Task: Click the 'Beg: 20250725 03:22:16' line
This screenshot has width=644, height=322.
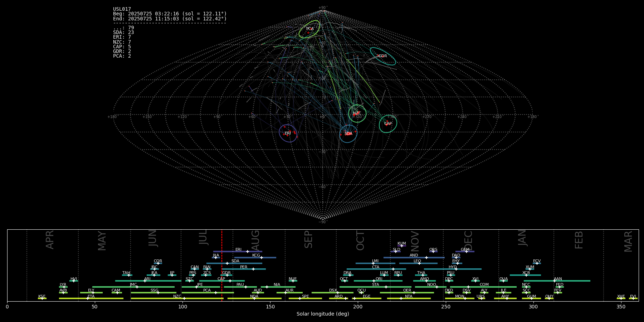Action: click(x=170, y=14)
